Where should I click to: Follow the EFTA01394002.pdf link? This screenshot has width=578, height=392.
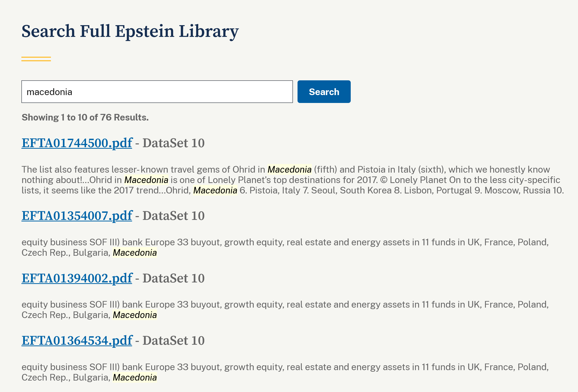pos(77,278)
